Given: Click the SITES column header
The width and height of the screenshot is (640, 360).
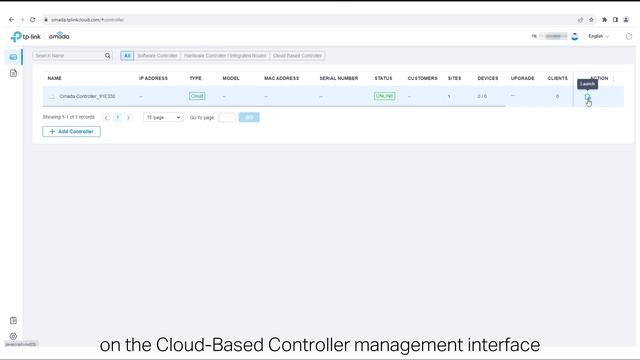Looking at the screenshot, I should click(x=454, y=78).
